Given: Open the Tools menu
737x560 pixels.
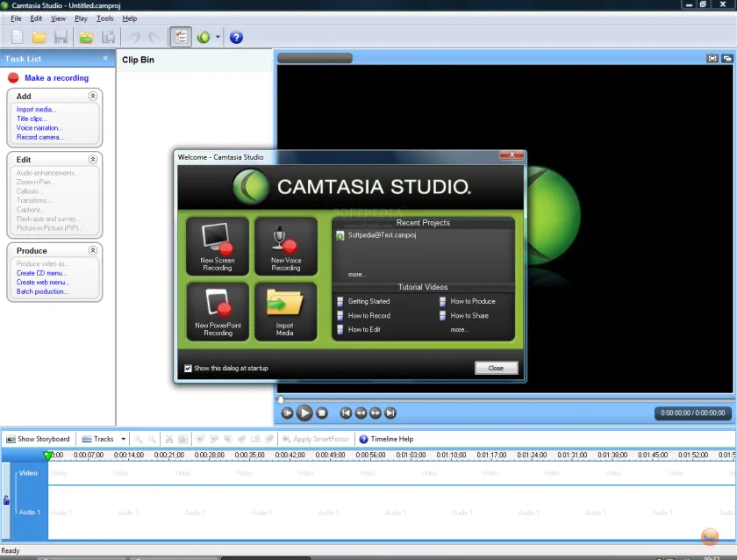Looking at the screenshot, I should [104, 18].
